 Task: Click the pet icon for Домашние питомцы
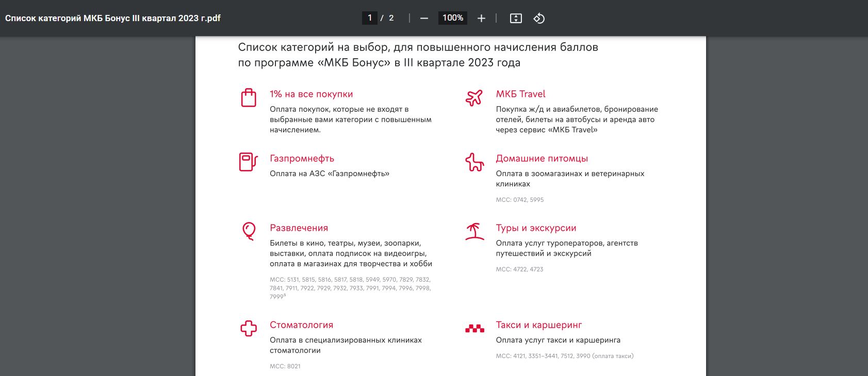474,162
